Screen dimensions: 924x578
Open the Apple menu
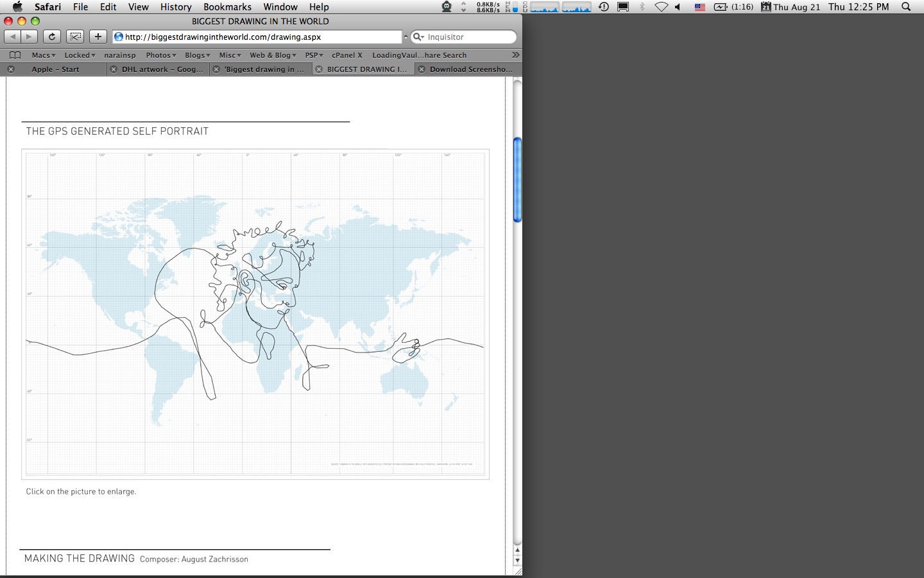[x=17, y=7]
